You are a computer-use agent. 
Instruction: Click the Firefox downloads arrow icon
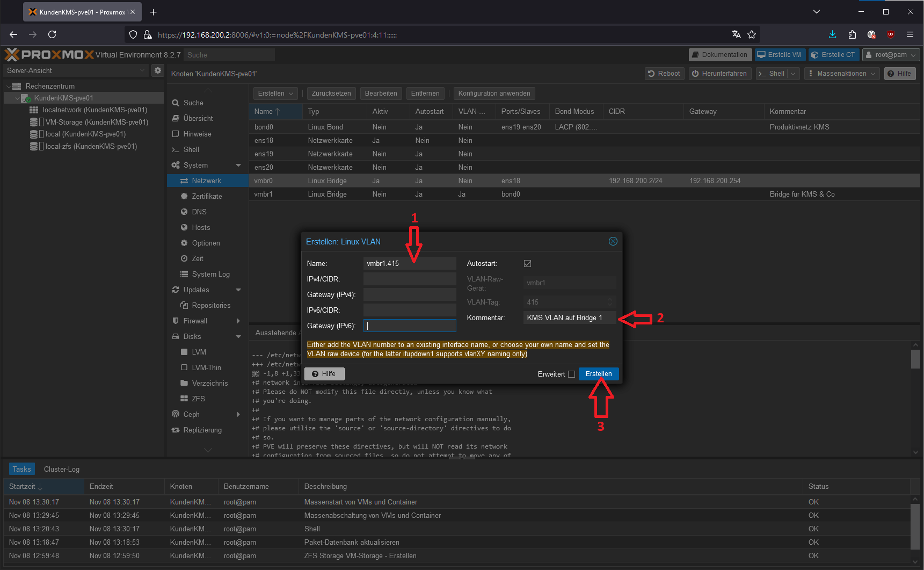(832, 34)
